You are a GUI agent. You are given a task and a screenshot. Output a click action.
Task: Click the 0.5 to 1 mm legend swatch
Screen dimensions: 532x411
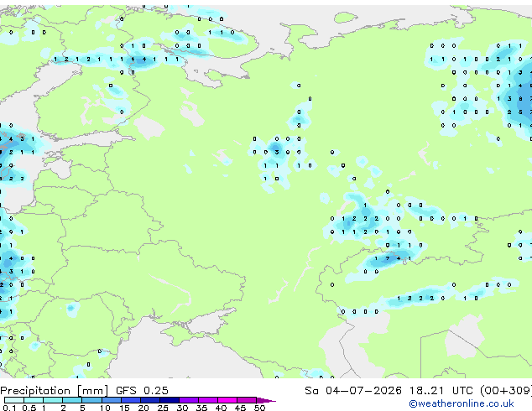pos(34,400)
